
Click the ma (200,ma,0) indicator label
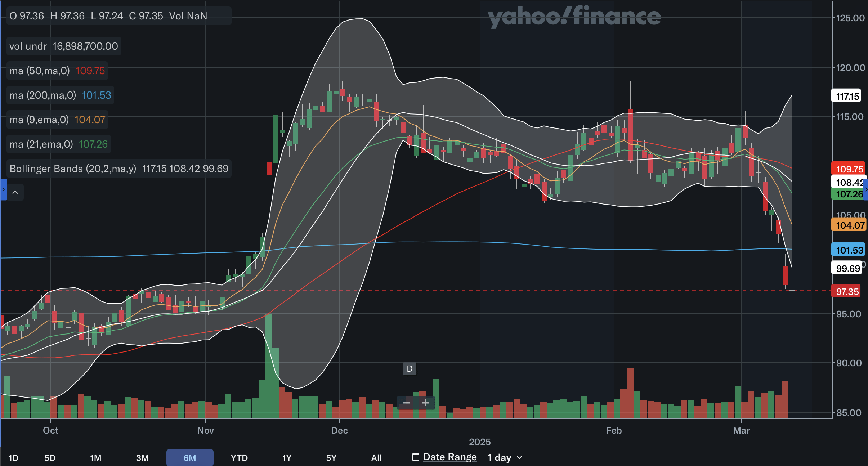[x=61, y=95]
